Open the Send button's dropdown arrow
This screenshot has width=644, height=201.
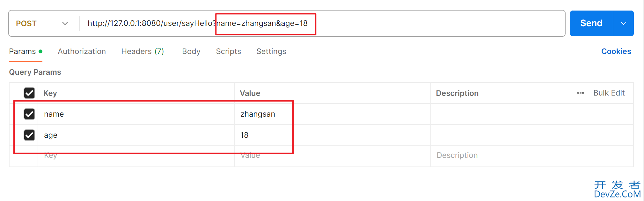(x=623, y=23)
